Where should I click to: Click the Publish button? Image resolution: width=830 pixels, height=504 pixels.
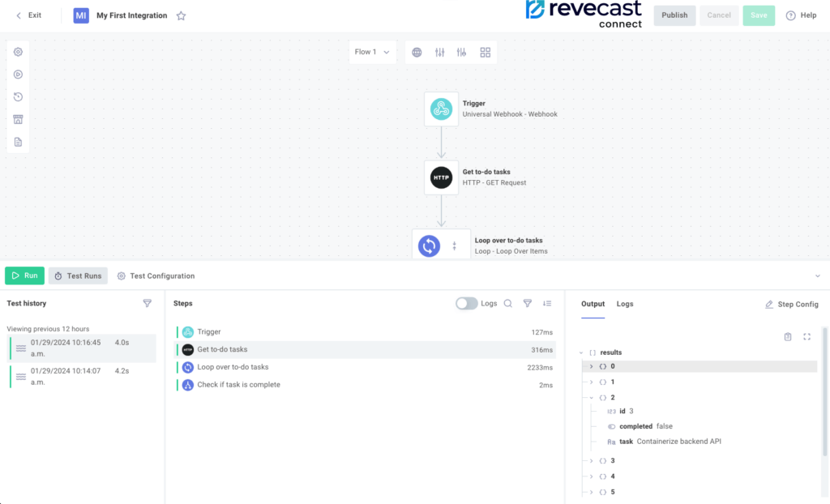tap(674, 15)
